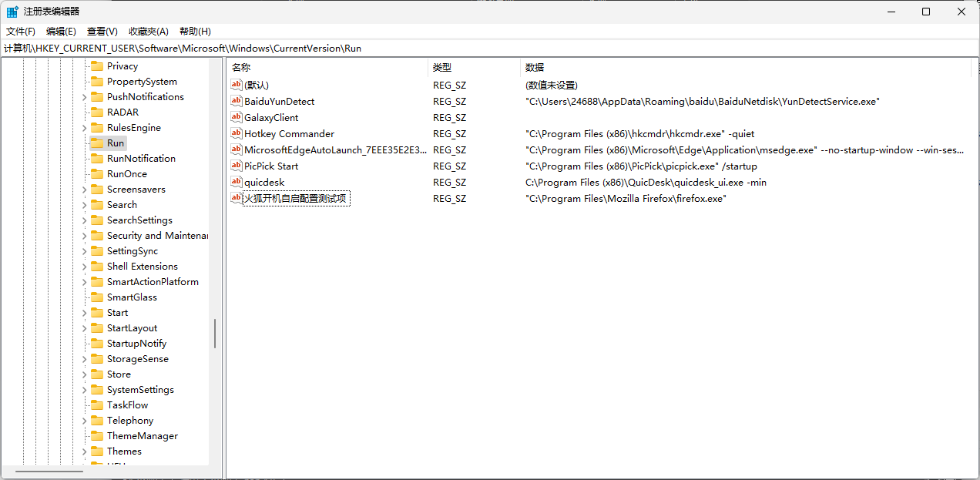Click the firefox.exe data path cell
This screenshot has height=480, width=980.
(626, 198)
